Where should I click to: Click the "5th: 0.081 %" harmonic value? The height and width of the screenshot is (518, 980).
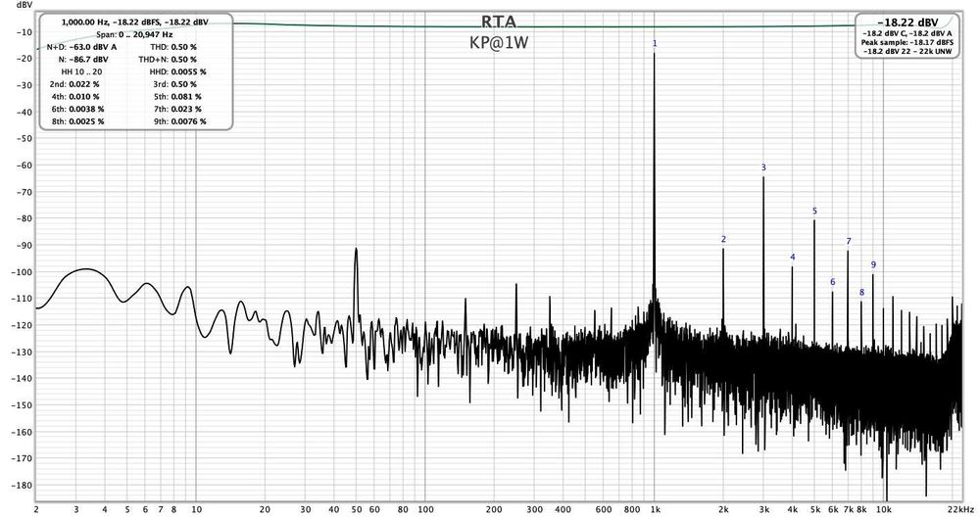(x=177, y=97)
